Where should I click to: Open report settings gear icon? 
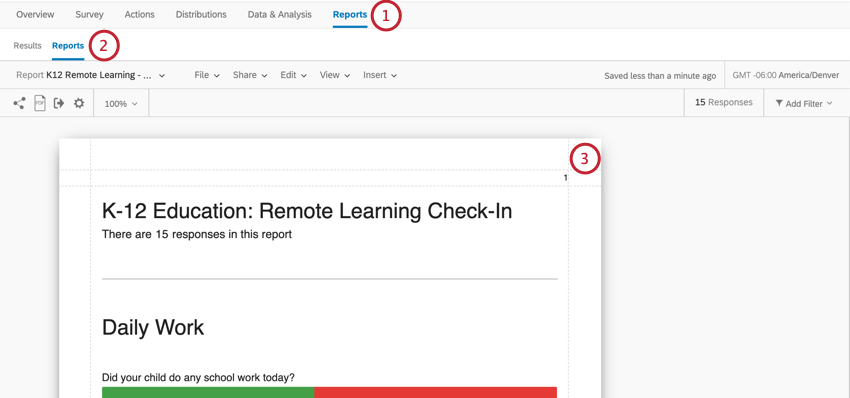coord(79,103)
